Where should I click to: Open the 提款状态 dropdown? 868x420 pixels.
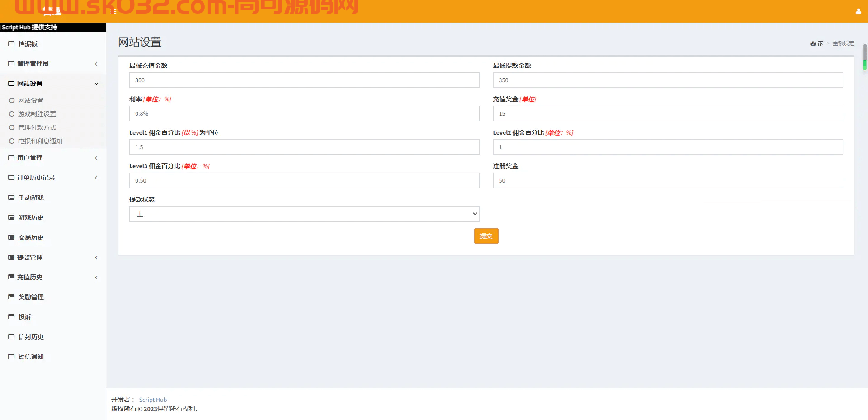[x=304, y=214]
